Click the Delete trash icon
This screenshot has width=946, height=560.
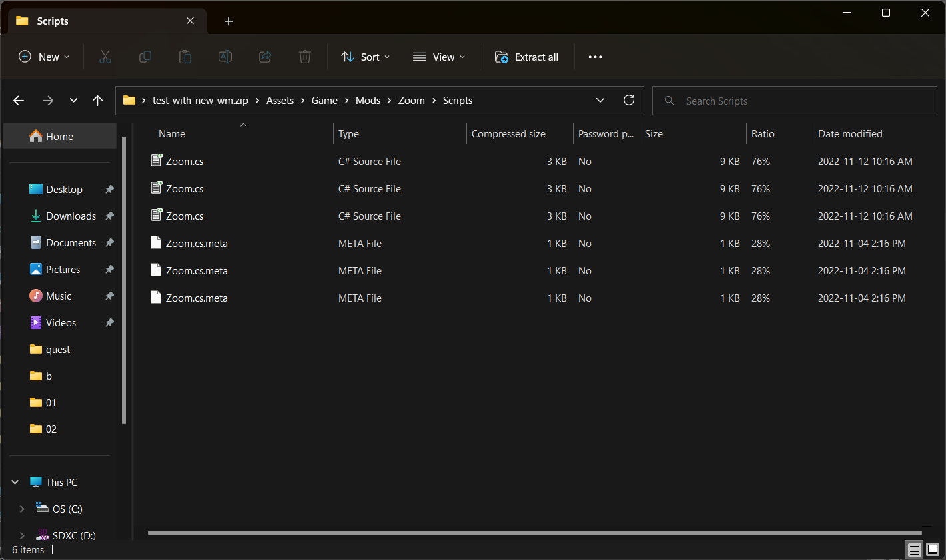click(305, 57)
